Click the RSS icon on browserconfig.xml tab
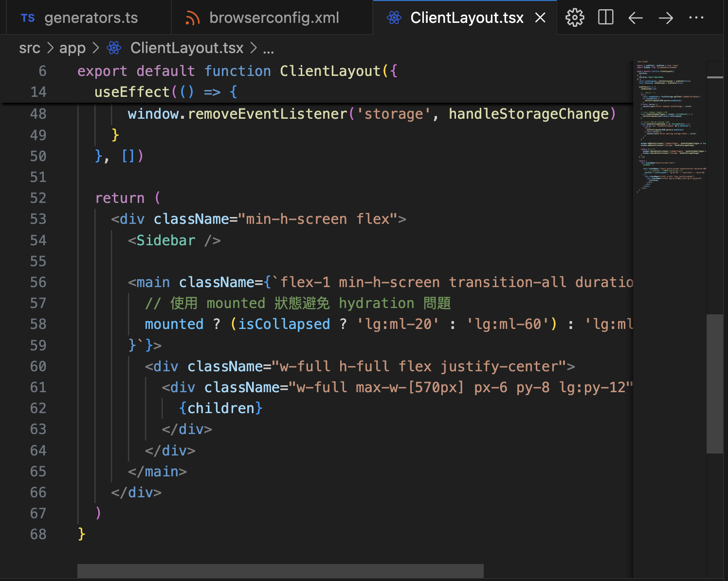 (193, 18)
